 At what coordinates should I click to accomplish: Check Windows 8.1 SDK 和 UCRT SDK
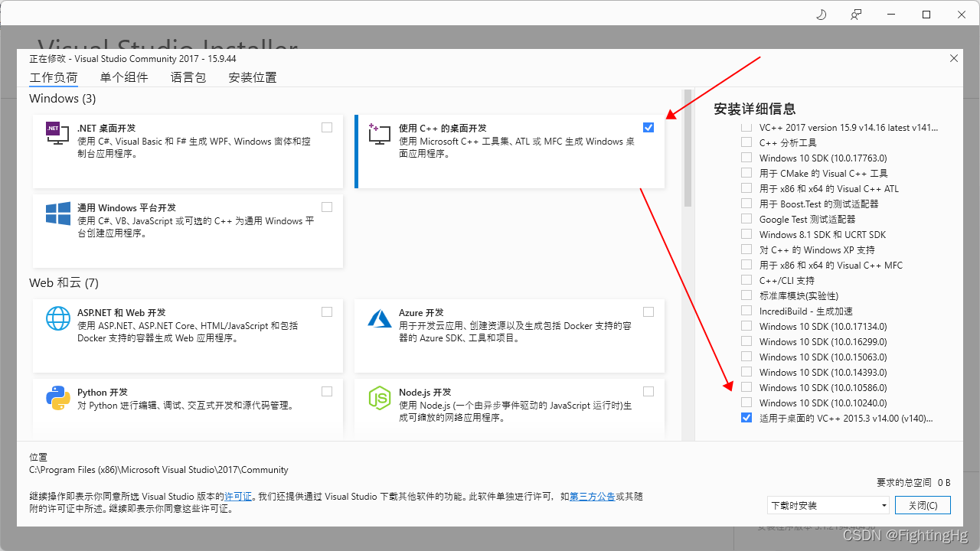coord(746,234)
